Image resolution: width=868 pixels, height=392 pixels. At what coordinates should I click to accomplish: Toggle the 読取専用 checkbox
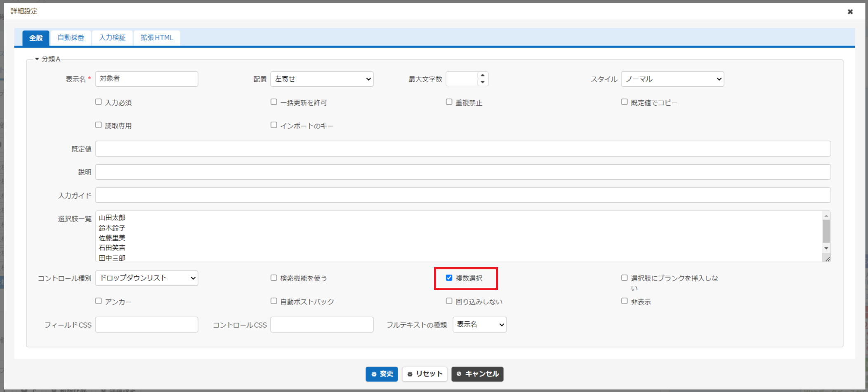tap(98, 125)
